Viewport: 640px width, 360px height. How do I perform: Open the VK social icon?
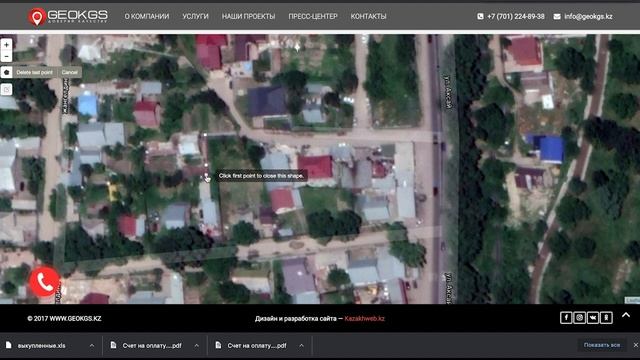point(593,318)
